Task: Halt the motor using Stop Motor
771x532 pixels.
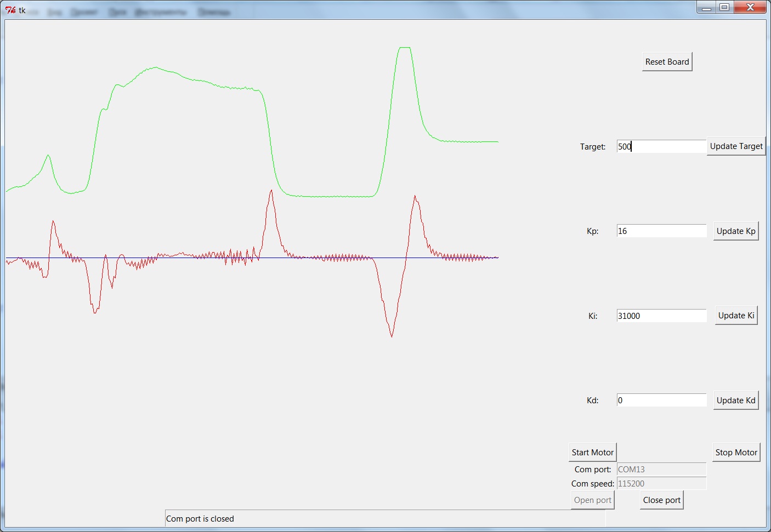Action: [x=736, y=453]
